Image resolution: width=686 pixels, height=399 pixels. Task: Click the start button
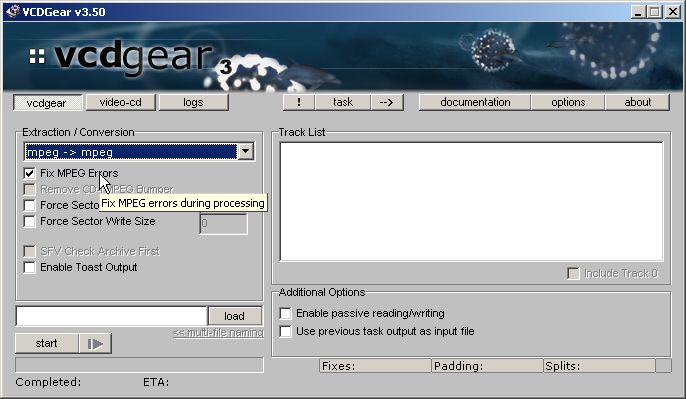pos(47,343)
